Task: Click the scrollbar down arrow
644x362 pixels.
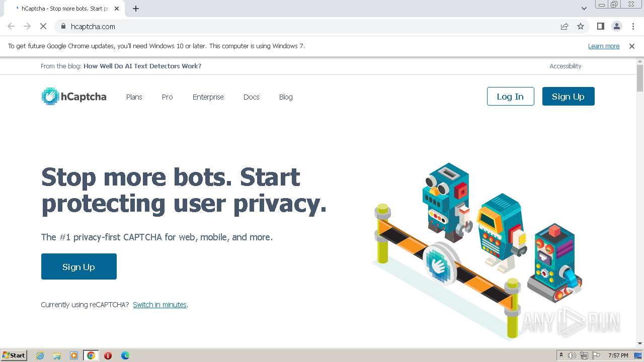Action: (x=640, y=343)
